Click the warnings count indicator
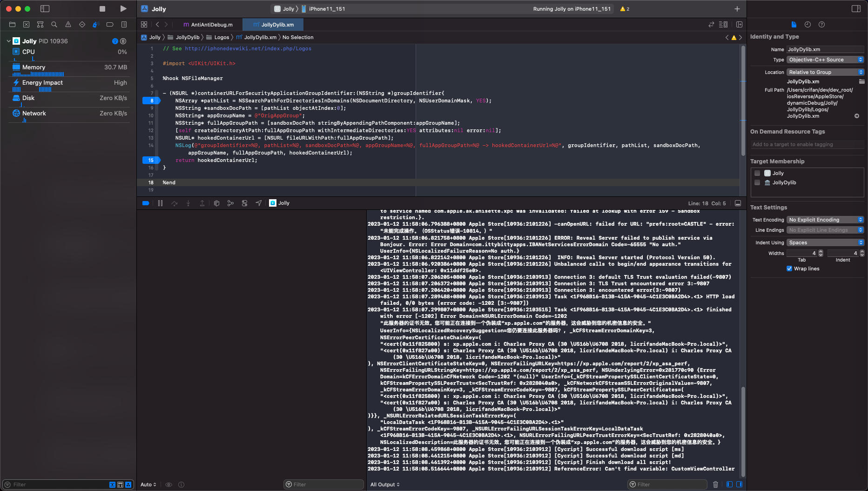This screenshot has height=491, width=868. click(x=625, y=9)
